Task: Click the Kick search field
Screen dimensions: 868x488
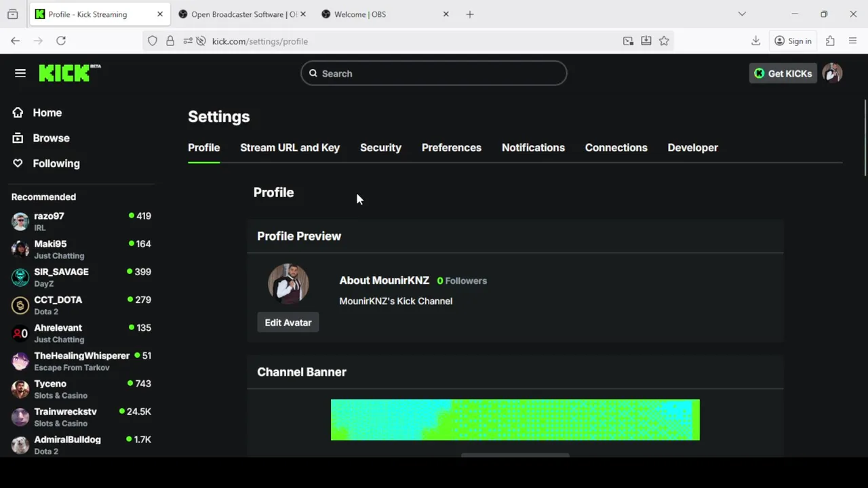Action: pos(434,73)
